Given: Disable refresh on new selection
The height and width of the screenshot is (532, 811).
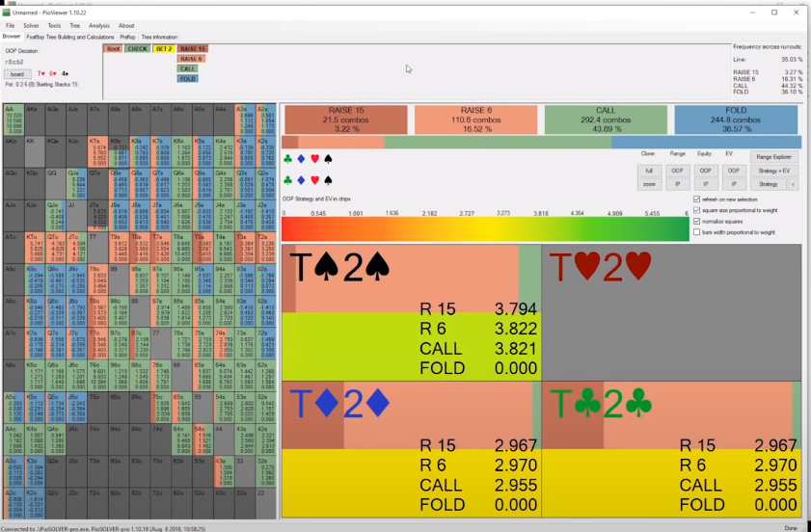Looking at the screenshot, I should [697, 199].
